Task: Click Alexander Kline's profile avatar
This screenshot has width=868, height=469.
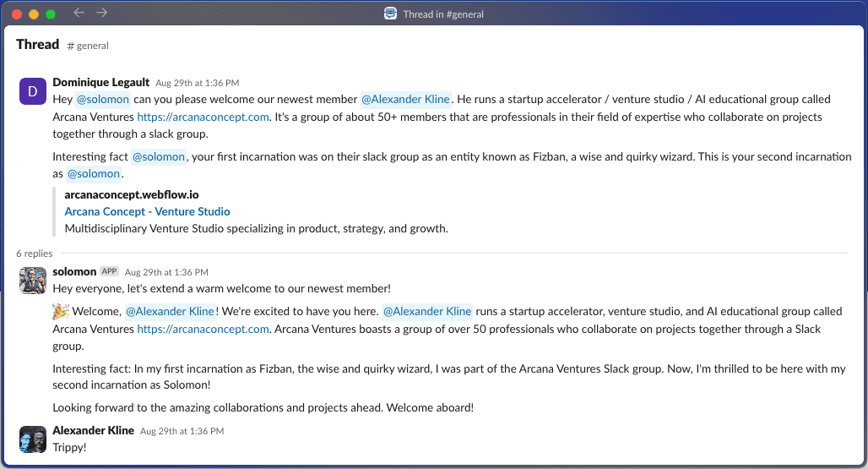Action: (32, 439)
